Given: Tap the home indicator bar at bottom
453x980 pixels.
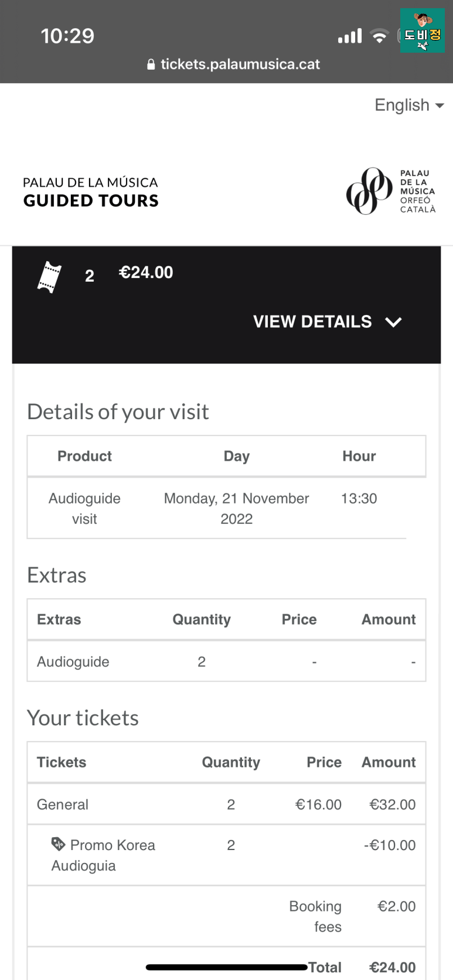Looking at the screenshot, I should pos(227,967).
